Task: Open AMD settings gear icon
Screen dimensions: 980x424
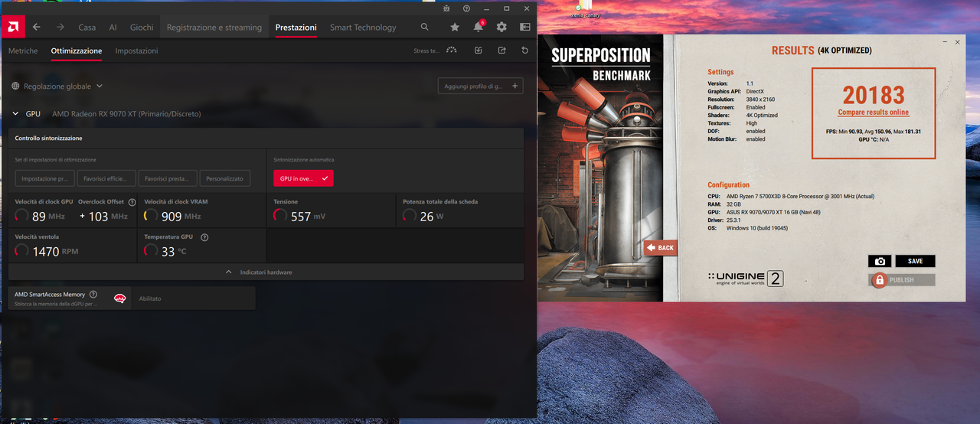Action: pos(501,27)
